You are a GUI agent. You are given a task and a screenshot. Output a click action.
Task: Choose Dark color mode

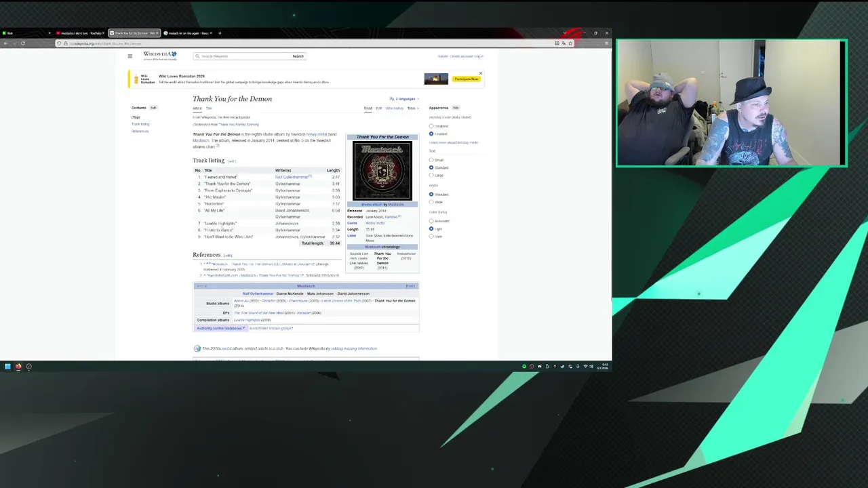(431, 236)
